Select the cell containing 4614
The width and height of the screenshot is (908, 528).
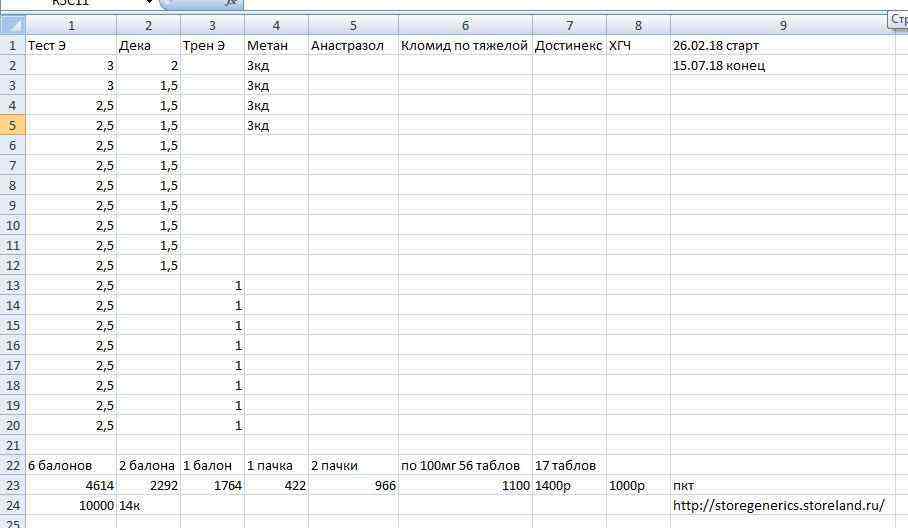point(70,485)
